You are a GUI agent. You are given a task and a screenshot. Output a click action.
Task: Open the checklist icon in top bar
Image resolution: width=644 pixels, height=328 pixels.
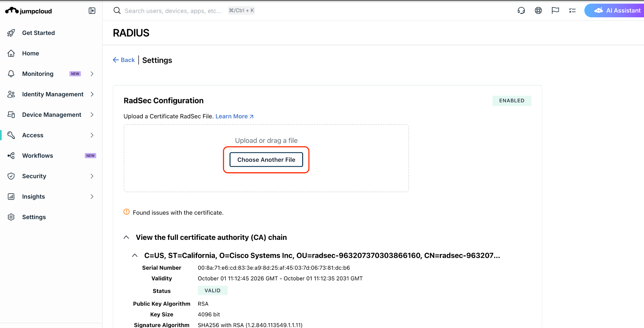[572, 11]
